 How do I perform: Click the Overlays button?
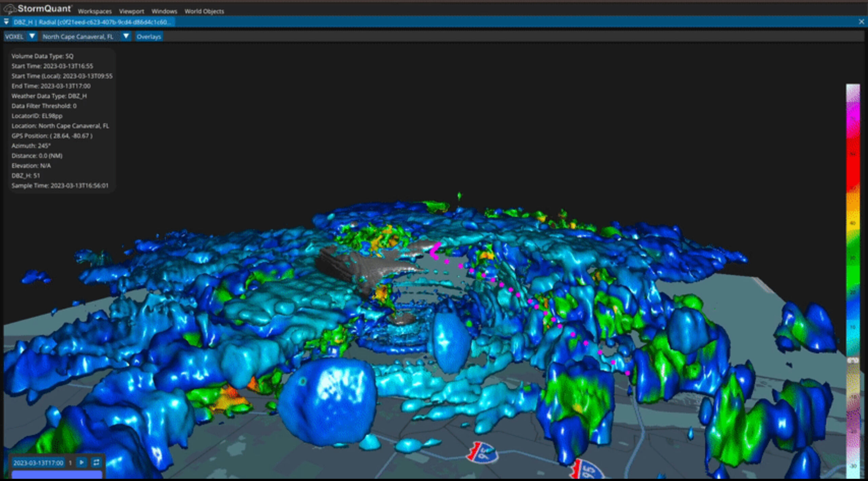(x=149, y=37)
